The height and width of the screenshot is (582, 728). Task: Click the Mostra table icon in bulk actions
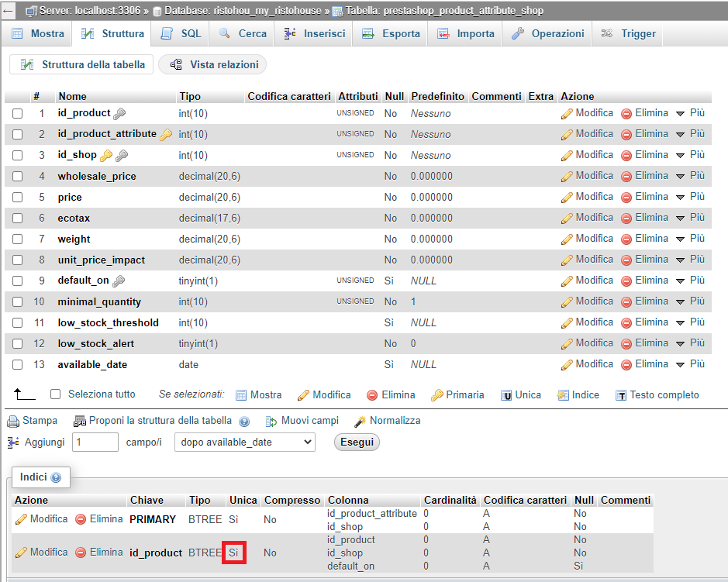coord(241,395)
